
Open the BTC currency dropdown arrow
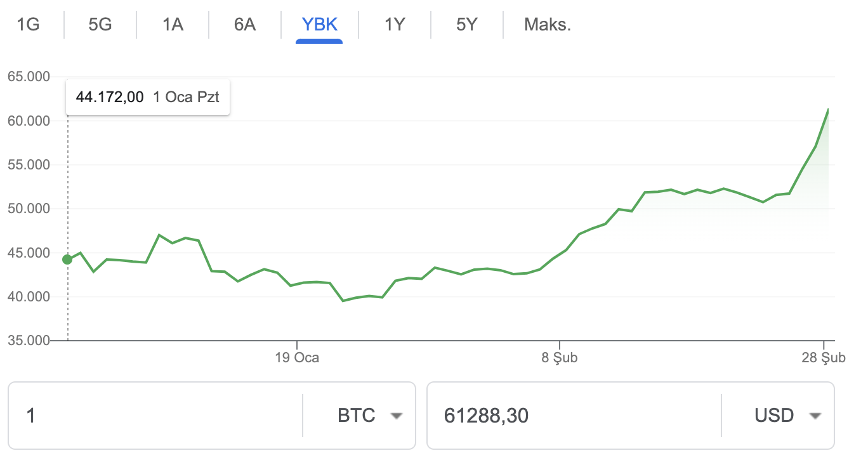click(397, 416)
